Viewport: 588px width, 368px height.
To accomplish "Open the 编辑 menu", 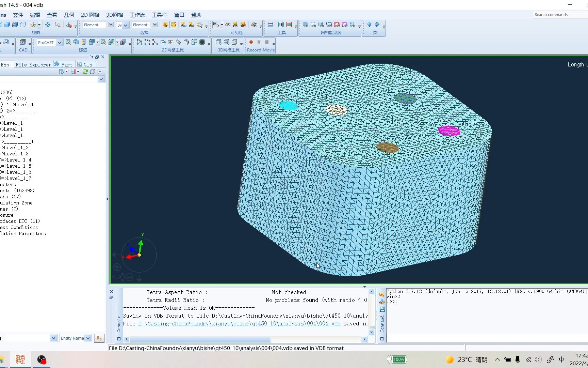I will pyautogui.click(x=35, y=15).
